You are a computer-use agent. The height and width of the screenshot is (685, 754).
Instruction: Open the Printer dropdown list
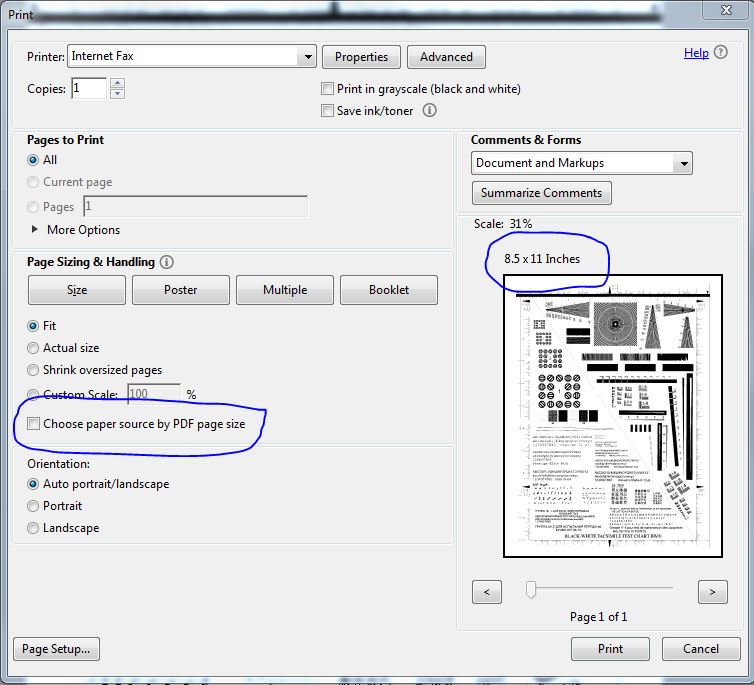pyautogui.click(x=308, y=57)
